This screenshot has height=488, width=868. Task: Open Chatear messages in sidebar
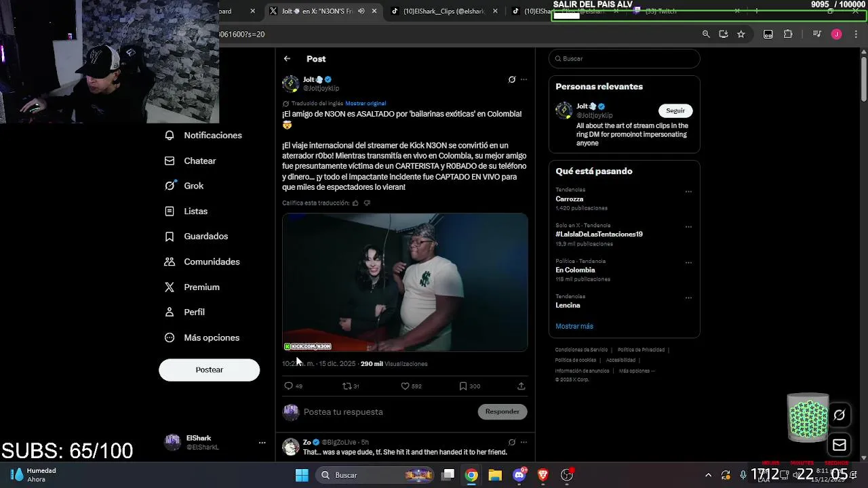(191, 161)
